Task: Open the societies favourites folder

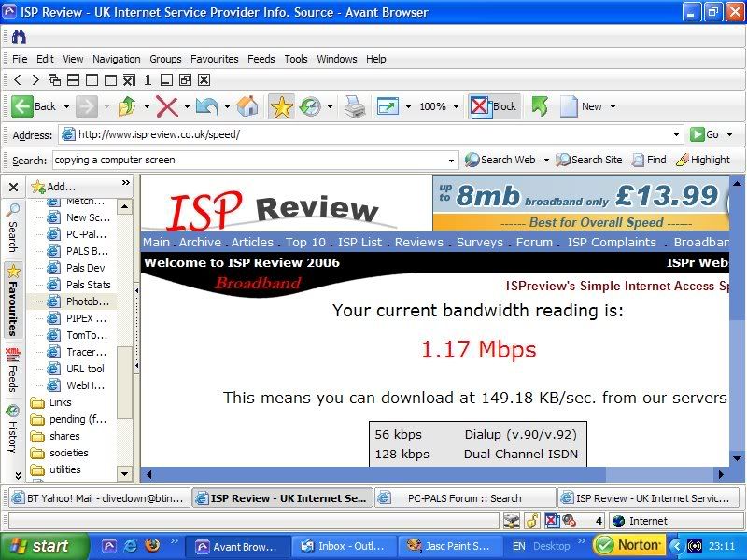Action: click(x=68, y=453)
